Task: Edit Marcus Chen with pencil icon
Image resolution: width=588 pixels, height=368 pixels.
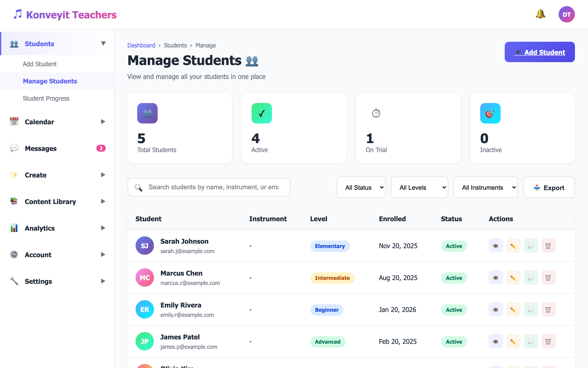Action: 513,278
